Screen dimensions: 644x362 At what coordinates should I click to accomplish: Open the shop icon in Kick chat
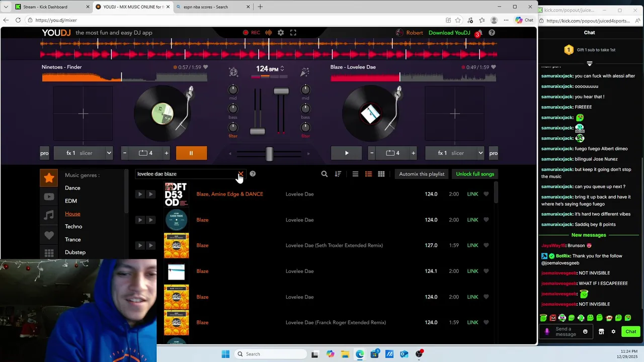tap(601, 331)
